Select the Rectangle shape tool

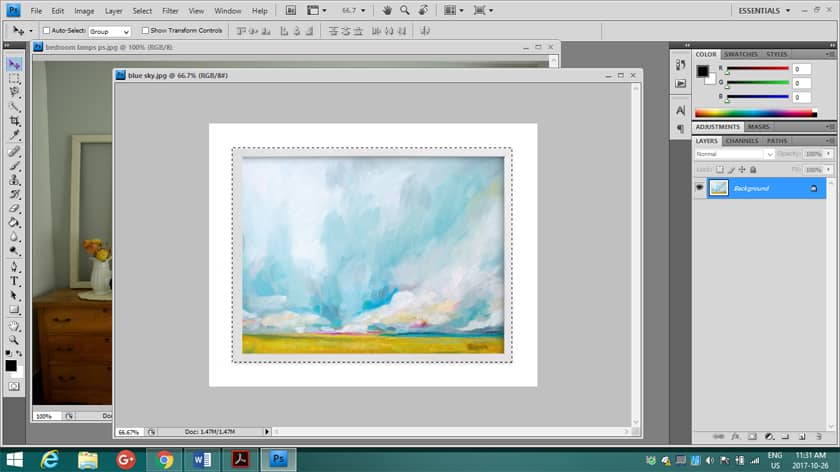point(14,310)
